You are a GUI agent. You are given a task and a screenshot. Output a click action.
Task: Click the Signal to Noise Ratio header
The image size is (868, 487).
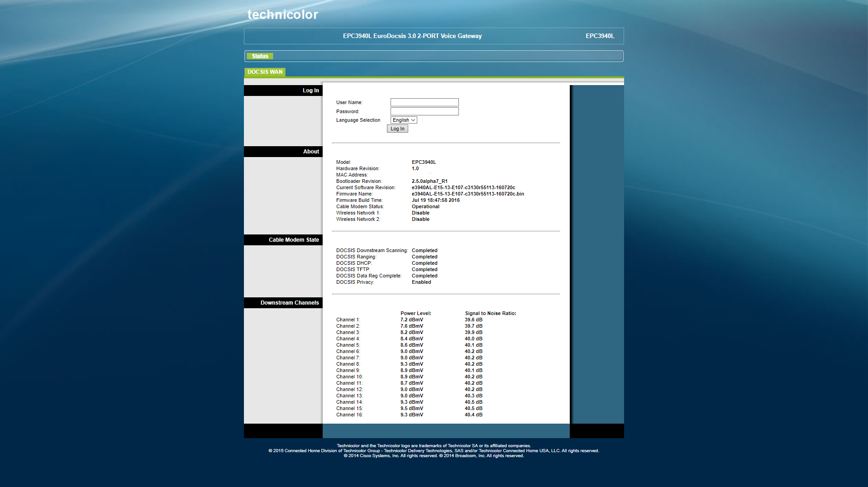[x=490, y=313]
